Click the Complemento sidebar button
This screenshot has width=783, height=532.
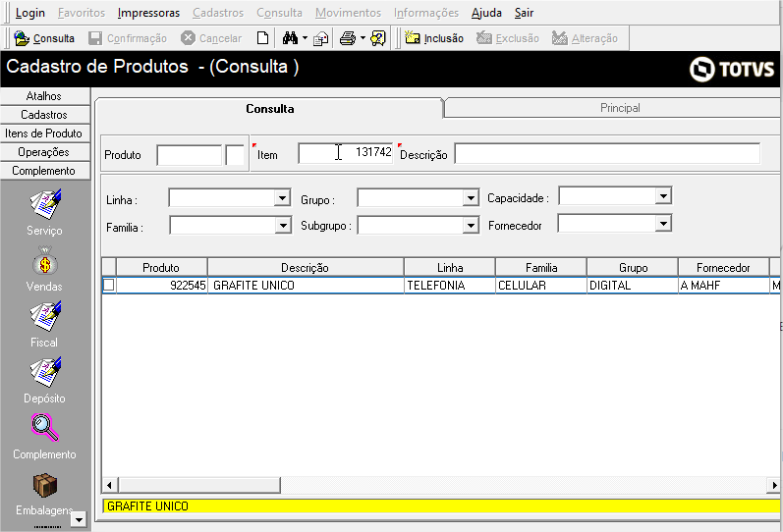(44, 170)
